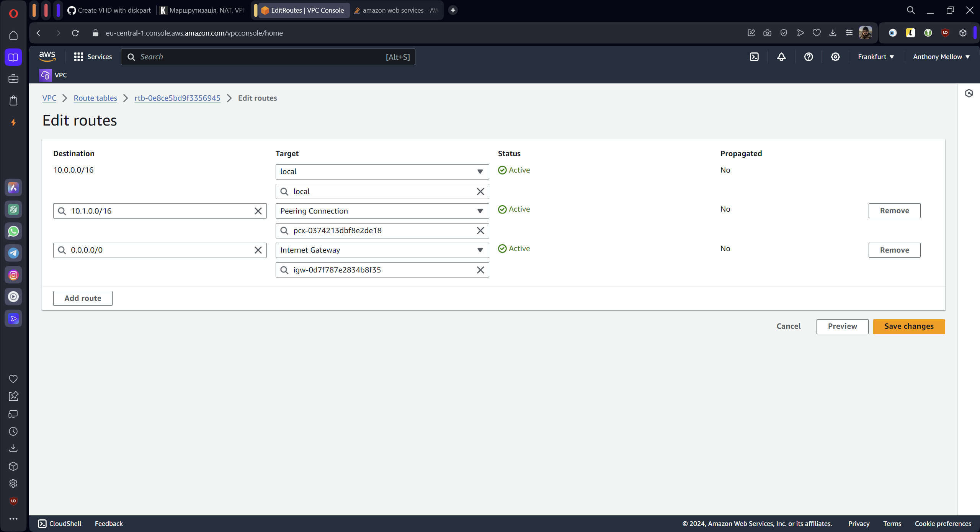Open the Services grid menu

pos(93,57)
